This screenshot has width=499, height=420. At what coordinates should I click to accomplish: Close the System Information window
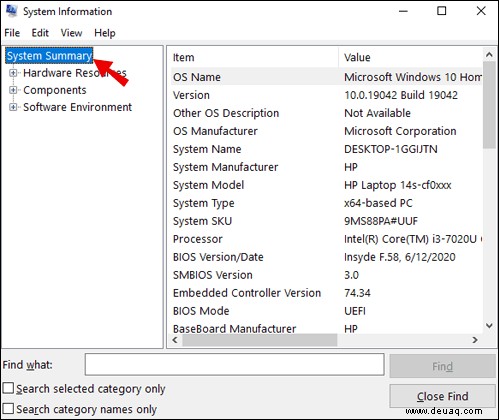tap(481, 11)
